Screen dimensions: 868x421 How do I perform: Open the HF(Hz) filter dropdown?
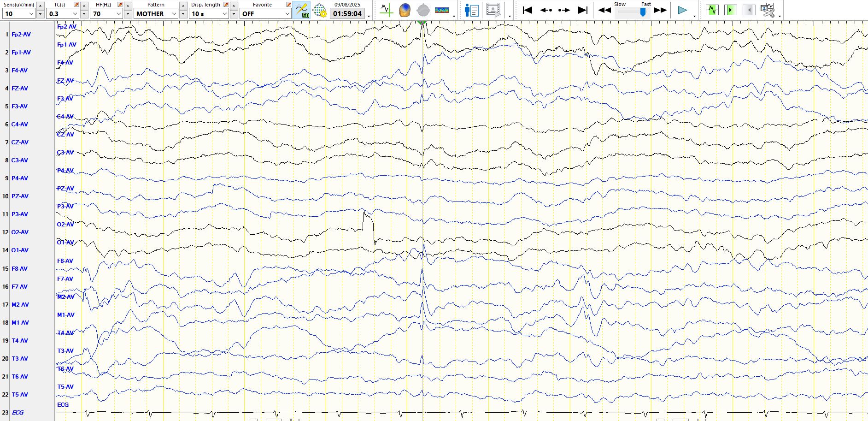coord(118,14)
